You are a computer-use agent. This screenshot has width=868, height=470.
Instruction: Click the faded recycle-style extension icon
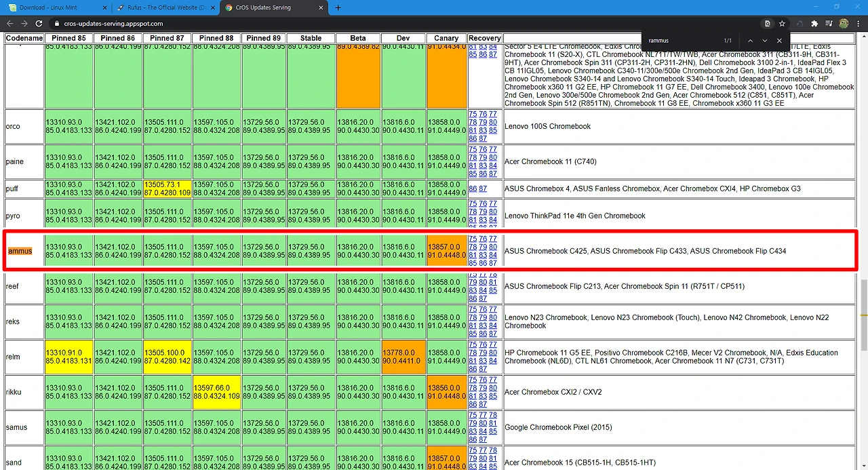click(800, 23)
